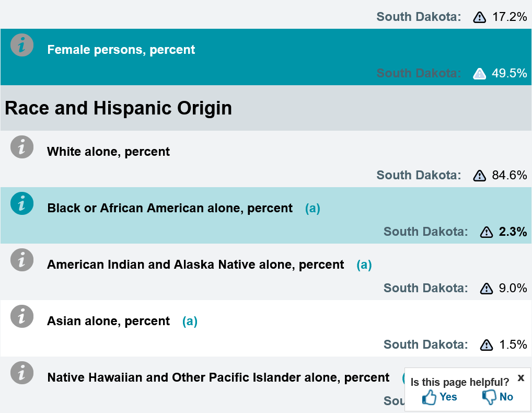
Task: Click warning triangle beside 9.0% value
Action: 487,288
